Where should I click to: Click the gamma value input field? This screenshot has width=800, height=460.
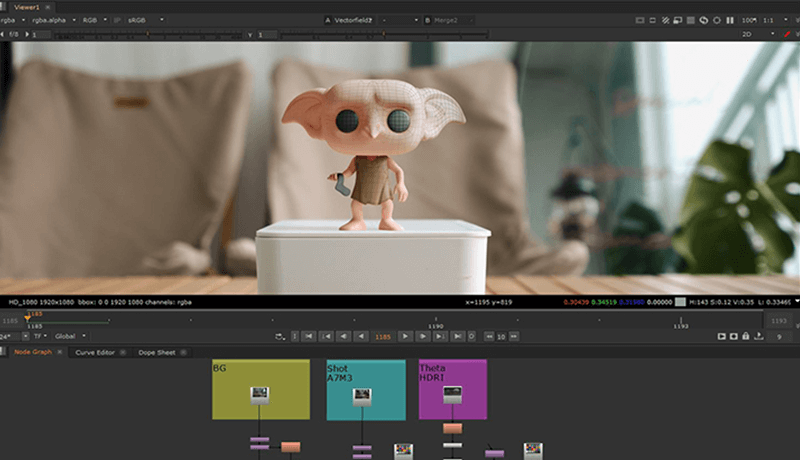coord(267,35)
